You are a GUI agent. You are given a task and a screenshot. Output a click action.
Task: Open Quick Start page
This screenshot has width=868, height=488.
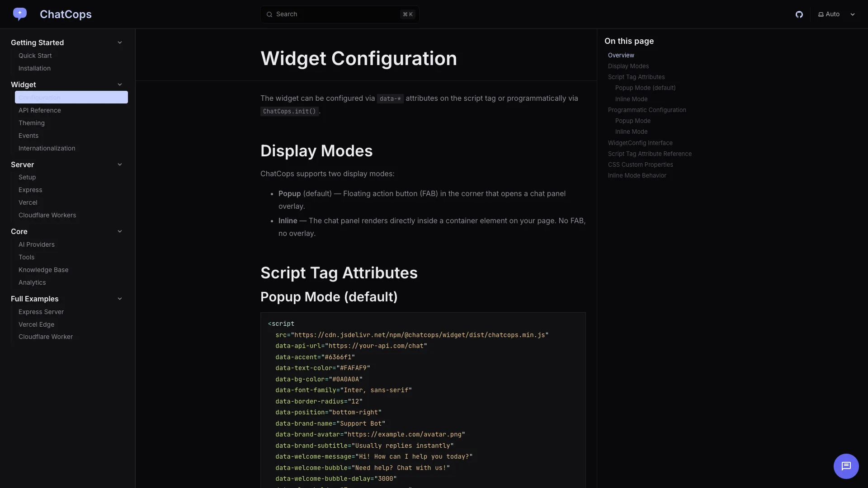(35, 56)
